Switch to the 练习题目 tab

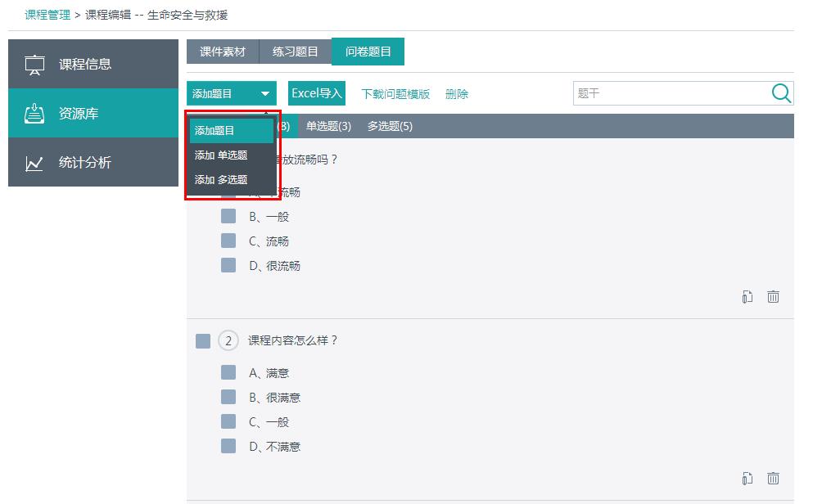pyautogui.click(x=295, y=52)
